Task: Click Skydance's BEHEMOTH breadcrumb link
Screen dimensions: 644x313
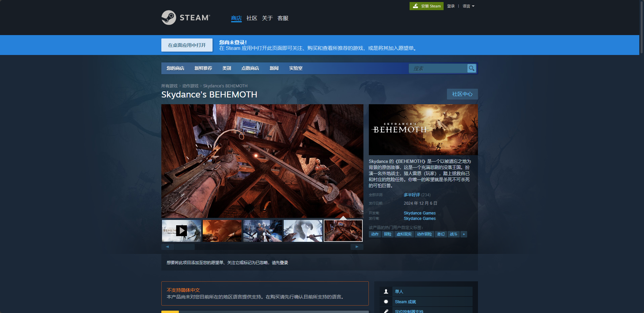Action: (225, 86)
